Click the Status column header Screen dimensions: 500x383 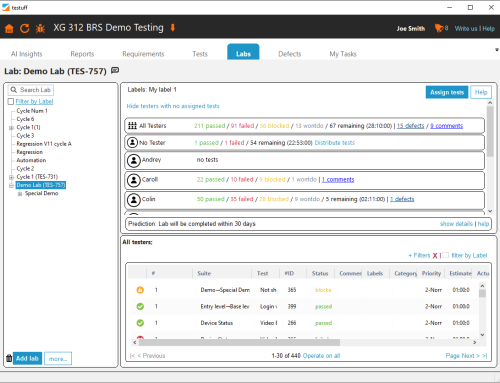coord(320,273)
